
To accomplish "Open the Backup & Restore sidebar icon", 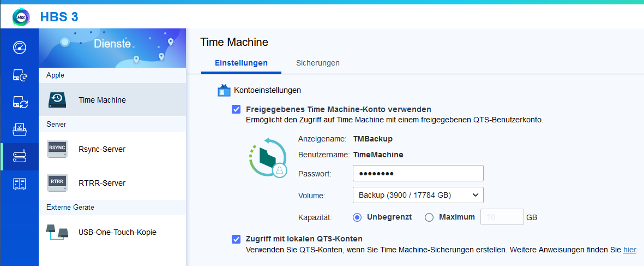I will pyautogui.click(x=20, y=75).
